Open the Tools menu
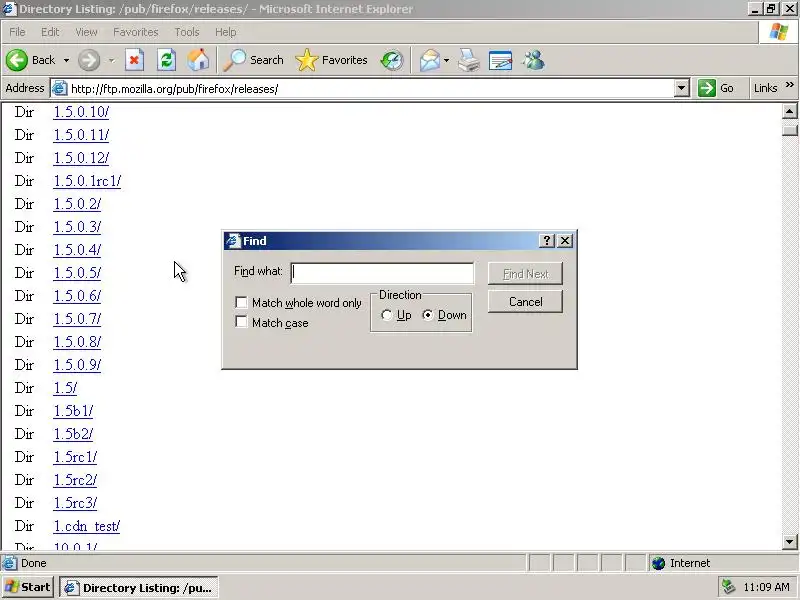800x600 pixels. [x=187, y=32]
